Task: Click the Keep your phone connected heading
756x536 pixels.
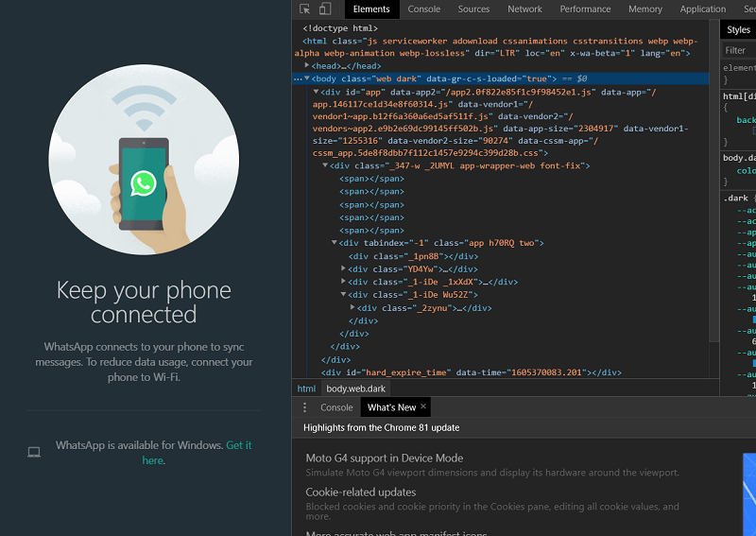Action: (x=144, y=302)
